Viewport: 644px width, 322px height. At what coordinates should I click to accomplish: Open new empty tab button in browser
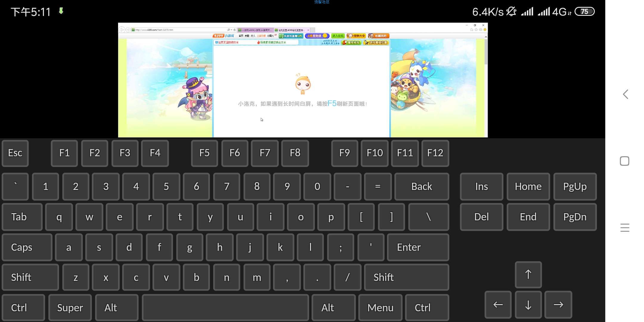312,30
